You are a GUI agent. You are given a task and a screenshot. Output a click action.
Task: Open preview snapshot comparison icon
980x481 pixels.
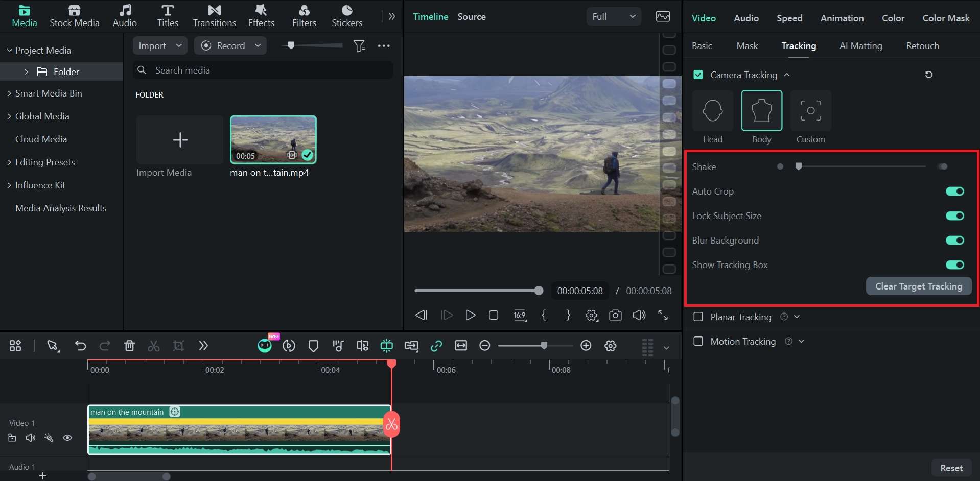coord(663,17)
